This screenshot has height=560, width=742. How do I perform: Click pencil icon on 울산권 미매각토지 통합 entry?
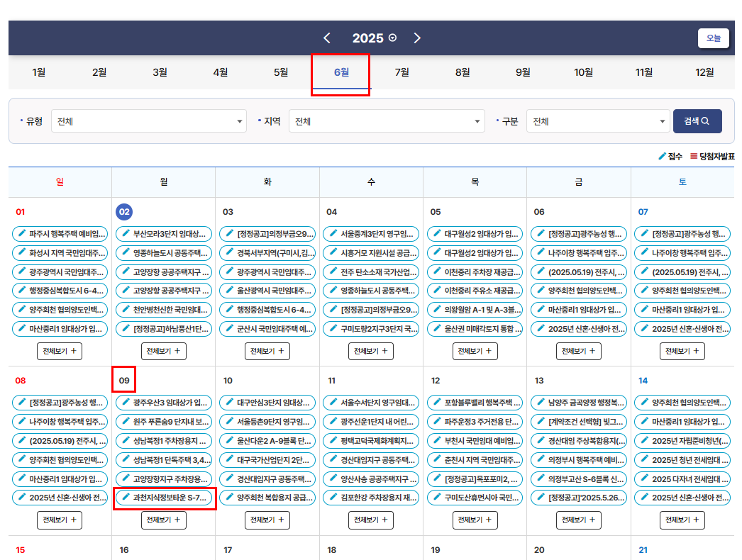[x=437, y=328]
